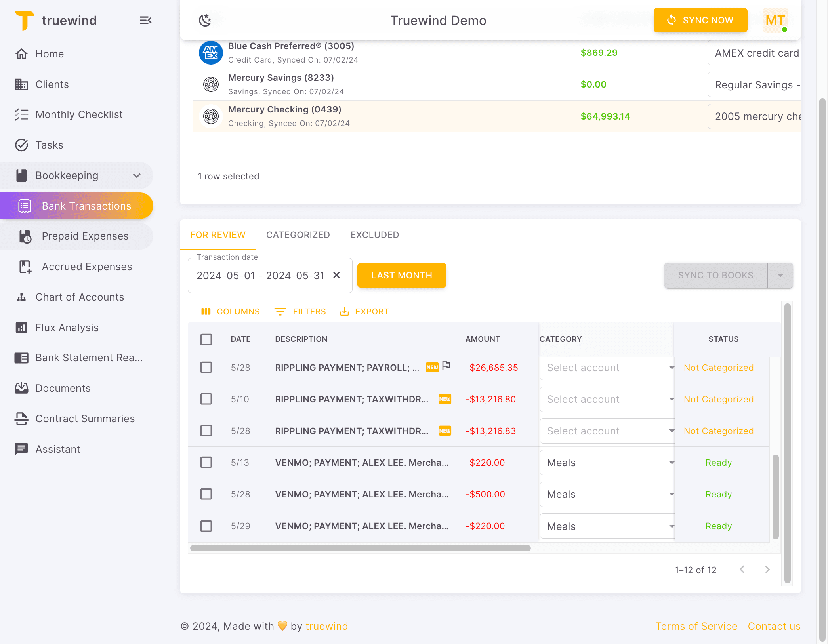The width and height of the screenshot is (828, 644).
Task: Check the 5/28 Rippling payroll row checkbox
Action: pos(206,368)
